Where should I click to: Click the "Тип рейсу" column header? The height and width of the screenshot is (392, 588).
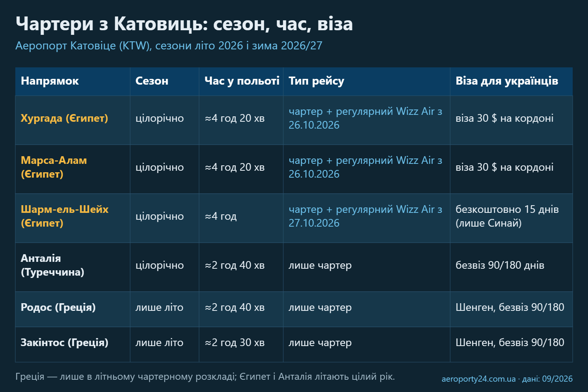point(317,81)
